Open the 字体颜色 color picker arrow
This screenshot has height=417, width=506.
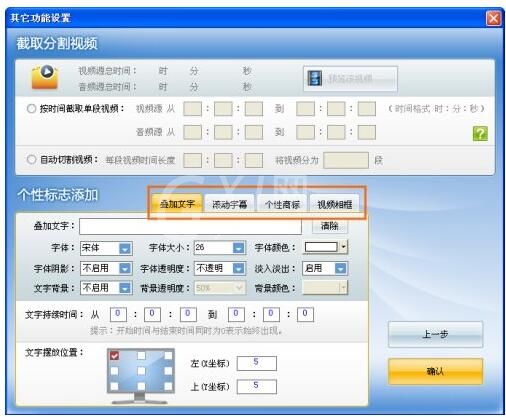pos(344,247)
